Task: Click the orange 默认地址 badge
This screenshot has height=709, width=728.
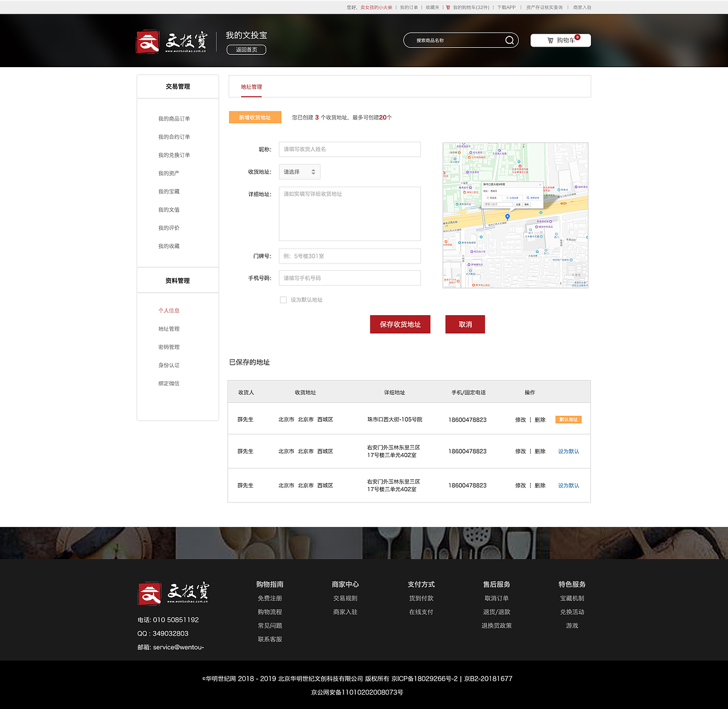Action: [x=568, y=419]
